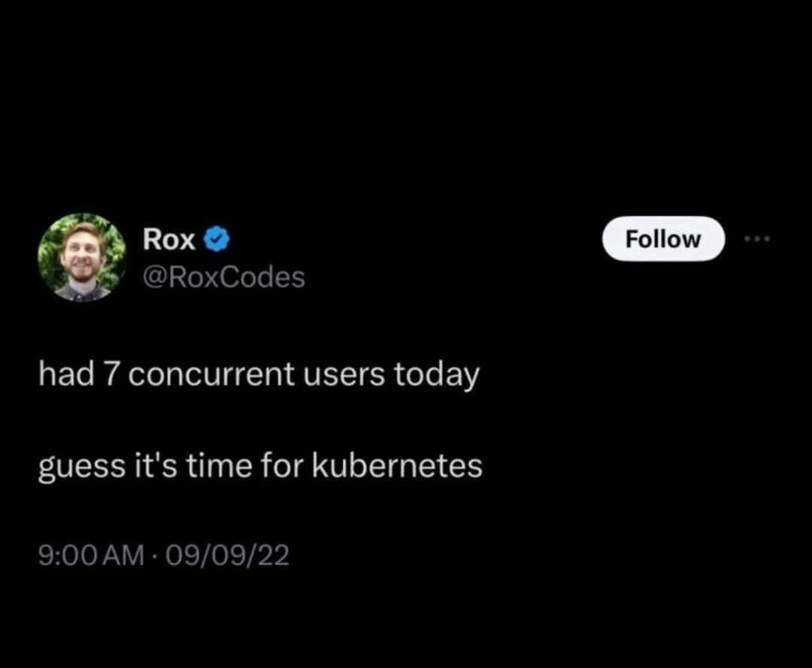Click the 'had' word starting the tweet

point(65,374)
